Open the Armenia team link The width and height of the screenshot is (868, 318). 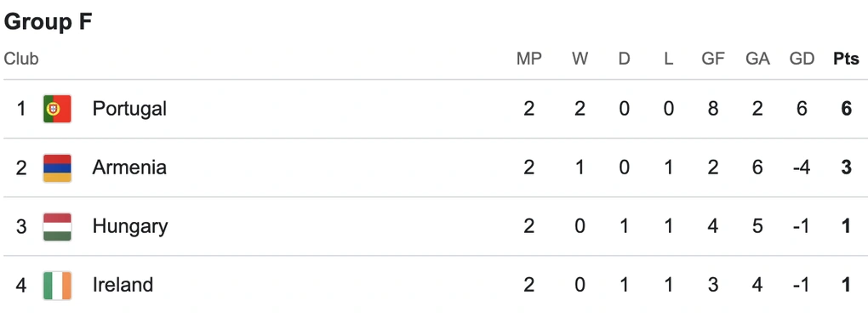pos(129,168)
